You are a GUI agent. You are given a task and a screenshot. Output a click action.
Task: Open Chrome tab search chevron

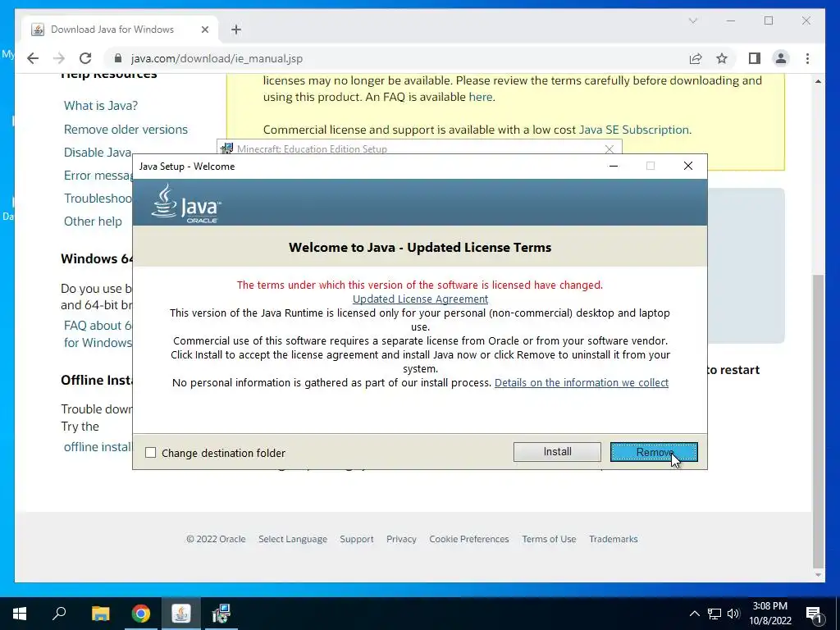pos(692,21)
